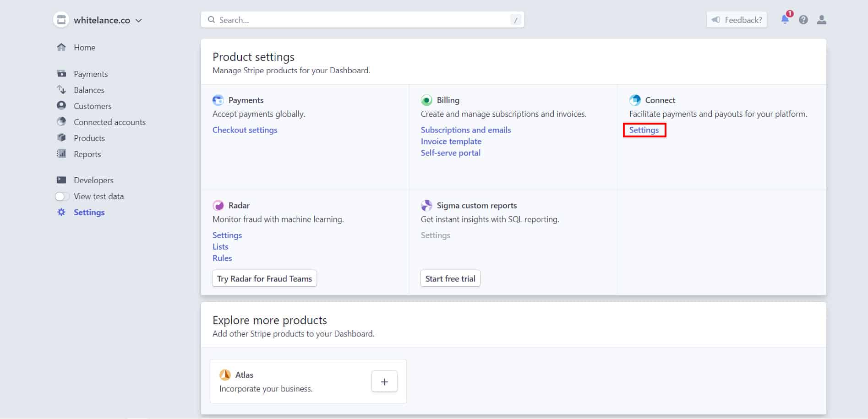Select Settings in the sidebar
The height and width of the screenshot is (419, 868).
[89, 212]
